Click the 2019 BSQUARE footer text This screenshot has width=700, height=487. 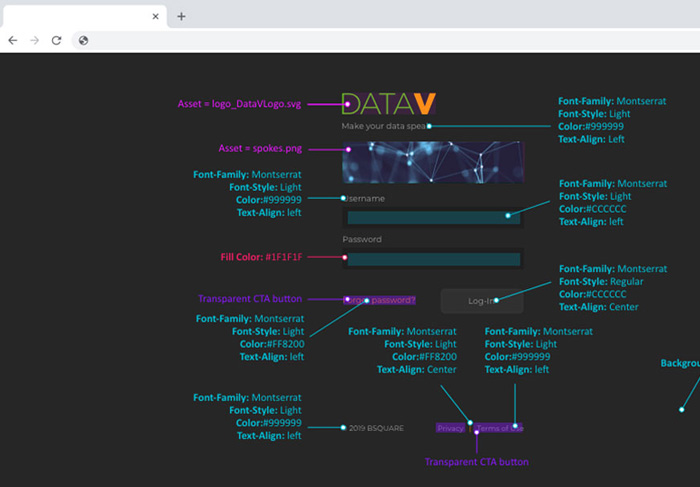click(376, 428)
